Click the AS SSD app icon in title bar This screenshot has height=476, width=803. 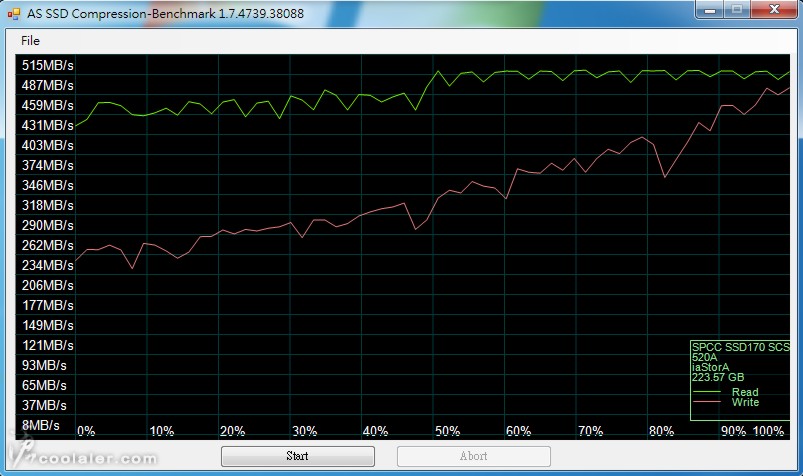(14, 14)
